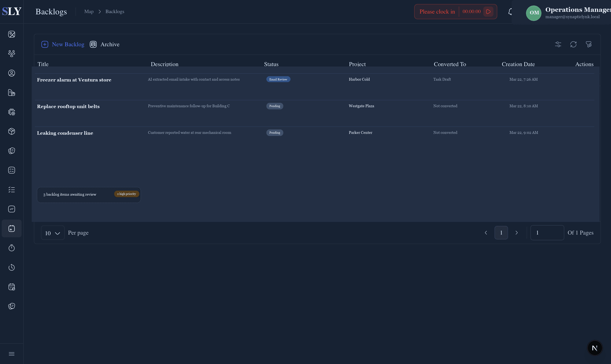Go to next page with right arrow
The image size is (611, 364).
tap(516, 232)
